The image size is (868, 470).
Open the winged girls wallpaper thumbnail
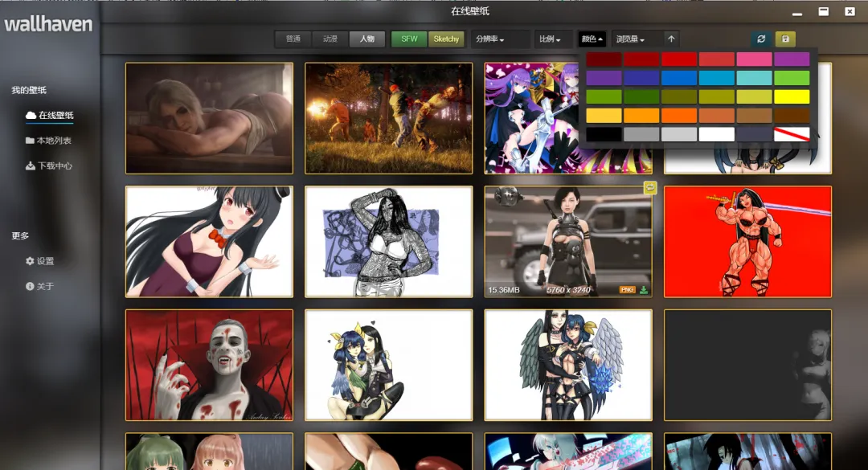(568, 365)
